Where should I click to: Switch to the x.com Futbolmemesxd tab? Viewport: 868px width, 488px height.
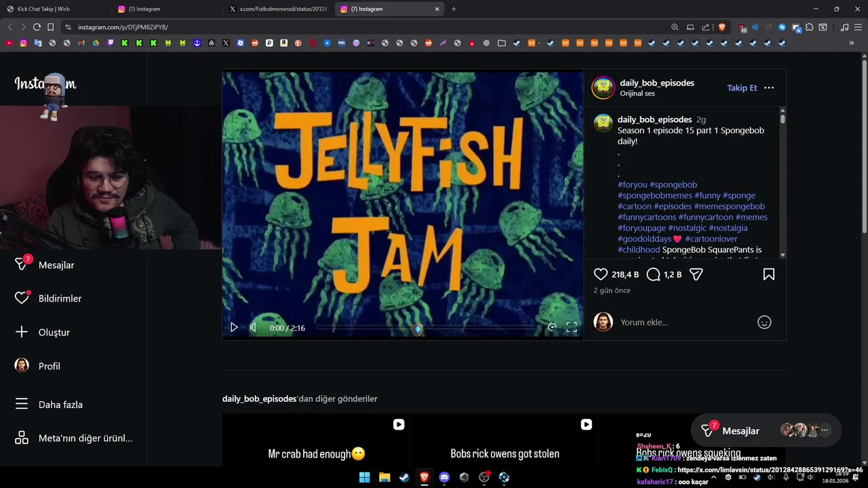(x=279, y=9)
